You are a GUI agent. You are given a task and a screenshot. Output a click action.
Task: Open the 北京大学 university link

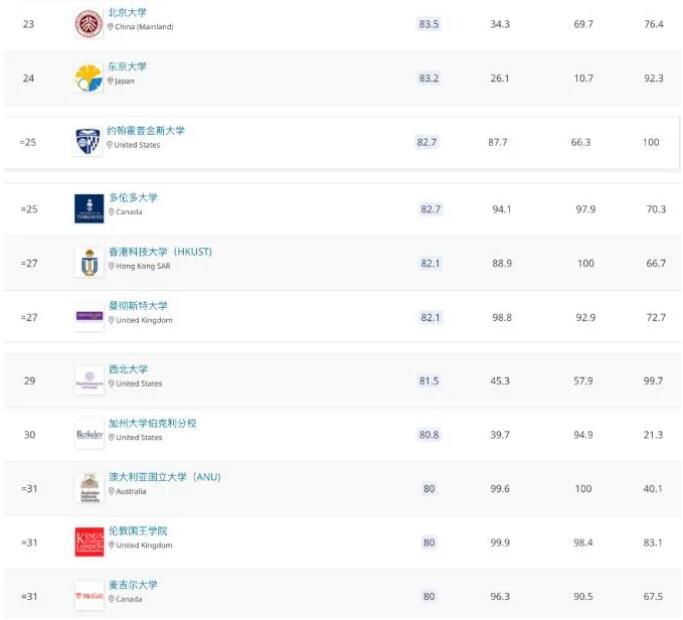127,13
